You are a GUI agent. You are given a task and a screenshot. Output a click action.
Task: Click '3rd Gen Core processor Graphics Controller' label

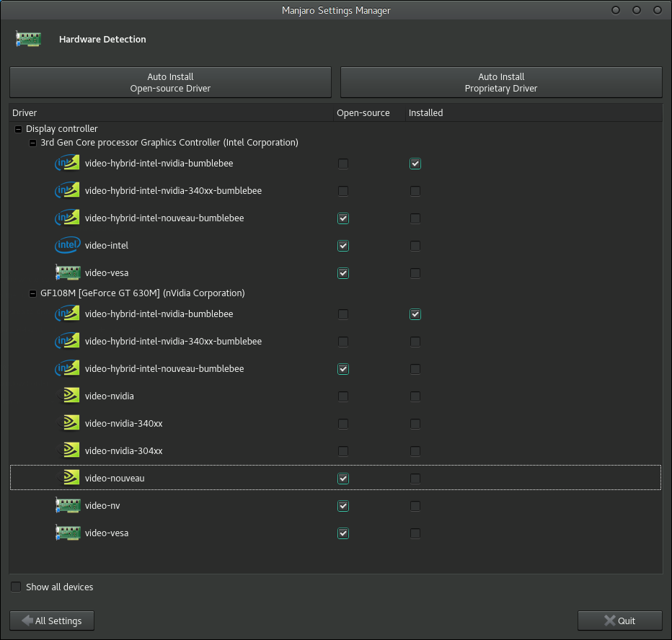[x=169, y=142]
